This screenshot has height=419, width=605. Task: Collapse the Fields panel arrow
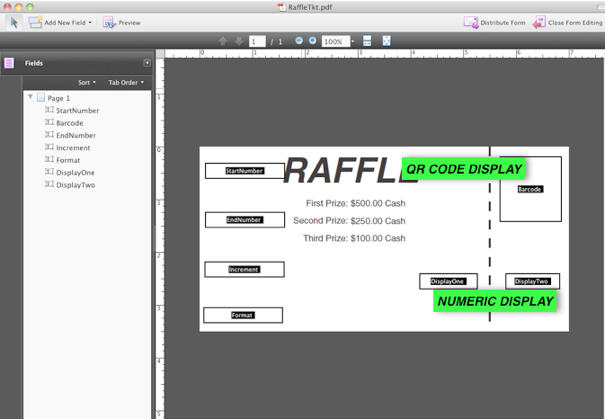[x=147, y=63]
